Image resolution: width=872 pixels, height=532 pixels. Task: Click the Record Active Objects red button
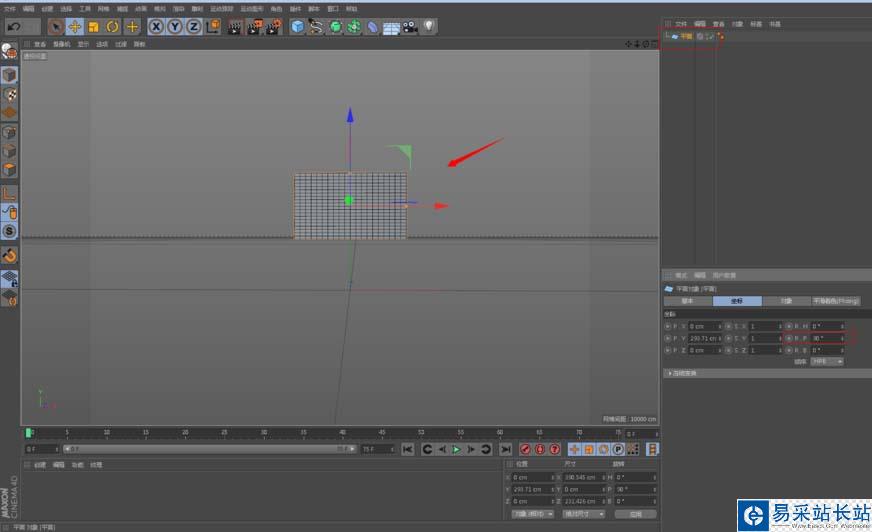click(525, 449)
